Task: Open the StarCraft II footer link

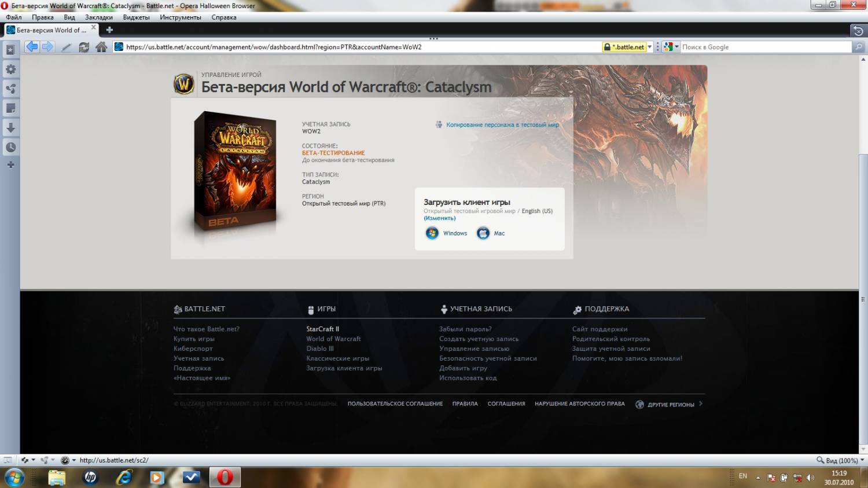Action: [322, 329]
